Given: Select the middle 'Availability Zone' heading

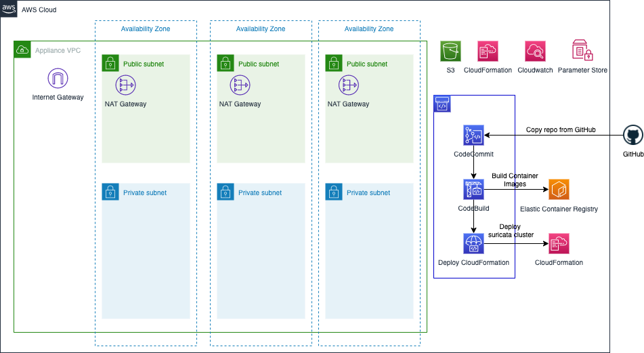Looking at the screenshot, I should [x=261, y=28].
